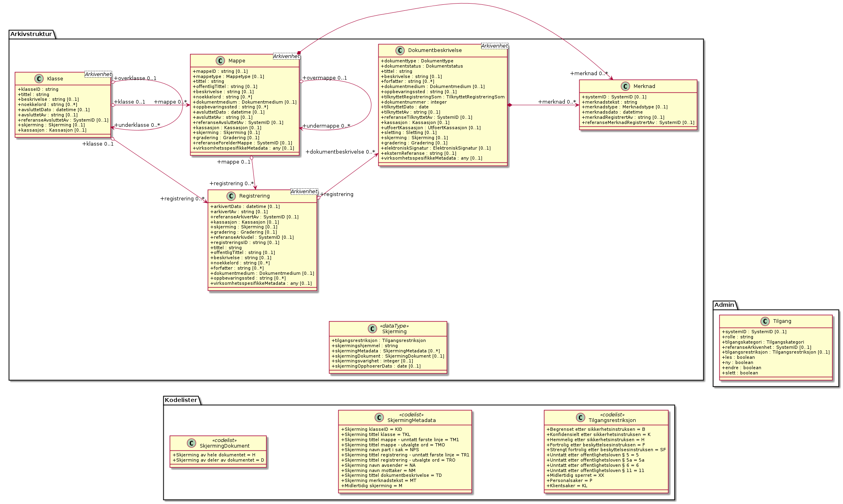Click the '+rolle : string' attribute in Tilgang

click(737, 337)
